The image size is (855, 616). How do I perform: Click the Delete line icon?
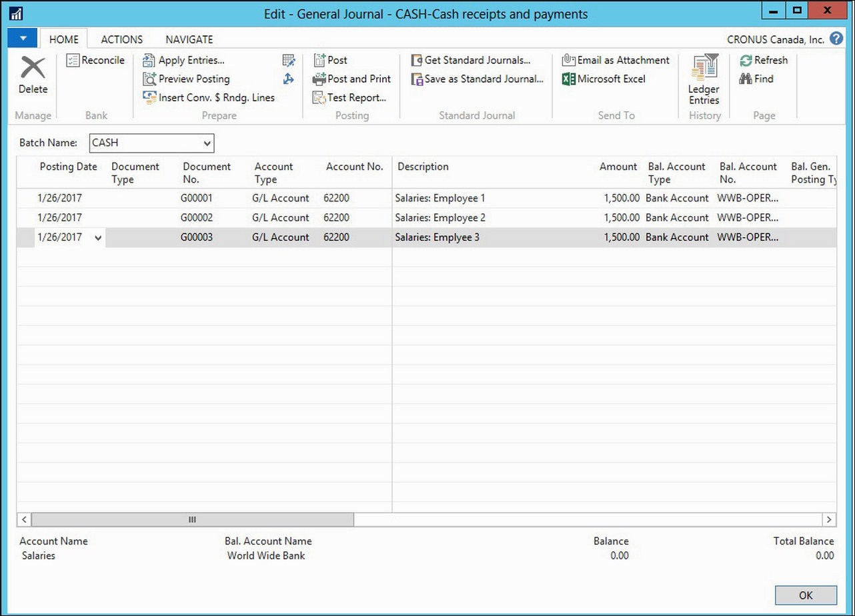coord(33,68)
